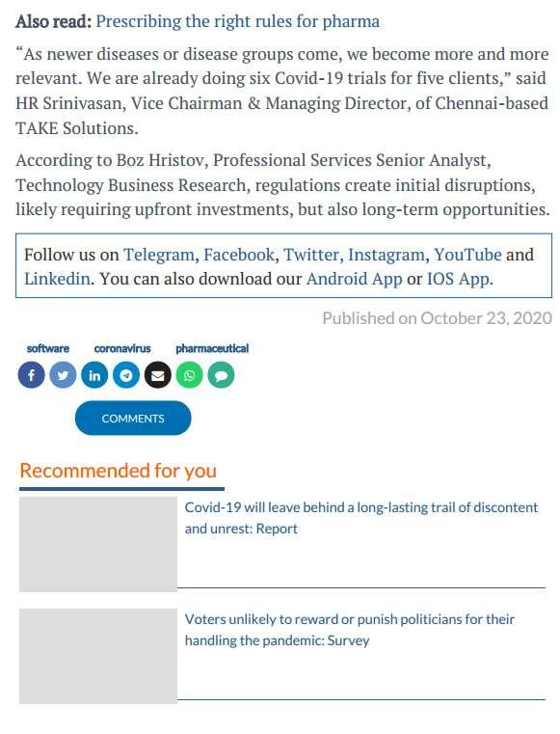
Task: Share article via Telegram icon
Action: pos(126,375)
